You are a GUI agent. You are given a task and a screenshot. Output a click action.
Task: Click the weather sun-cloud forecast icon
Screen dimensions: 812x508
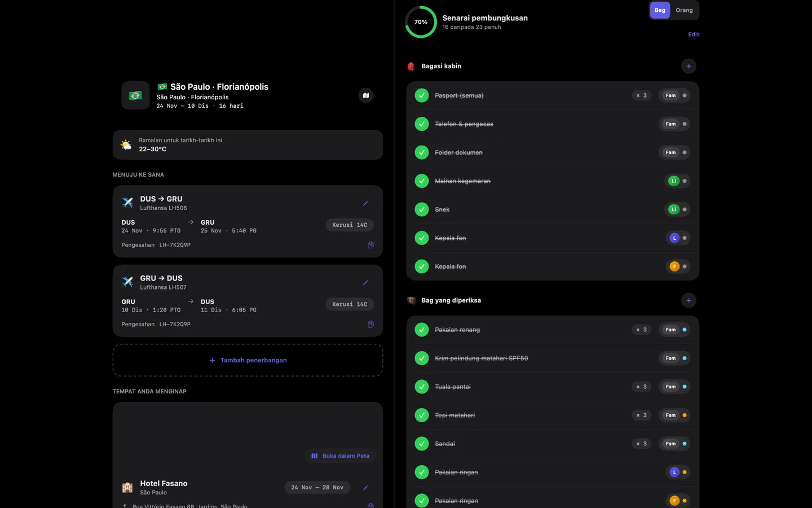pyautogui.click(x=126, y=145)
